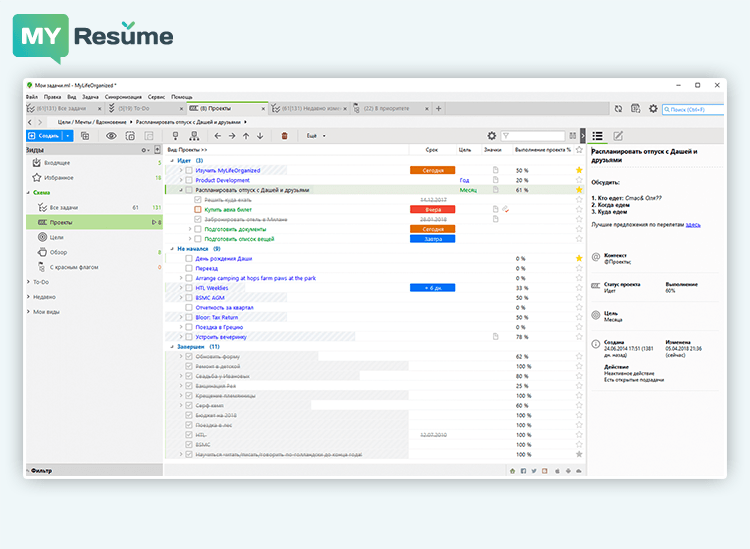This screenshot has width=750, height=549.
Task: Open the Ещё (More) toolbar dropdown
Action: 315,135
